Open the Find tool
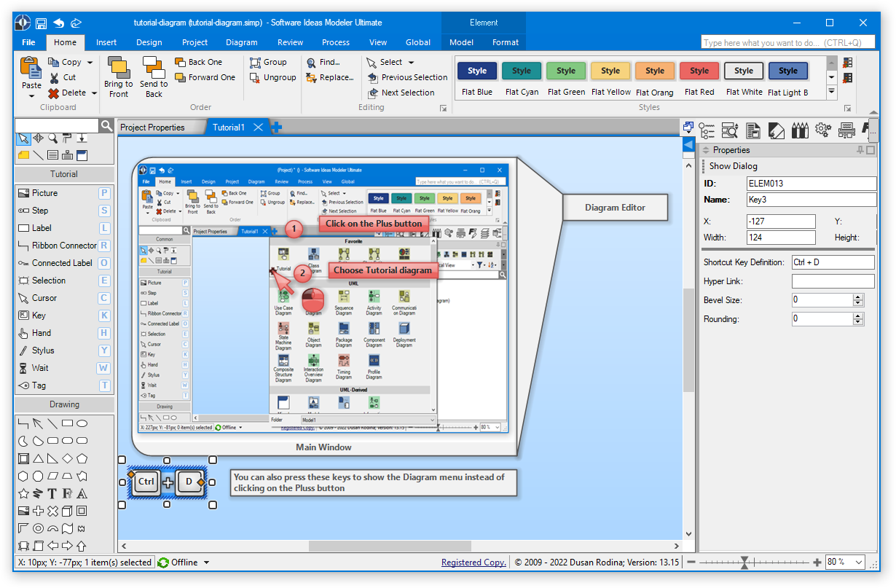This screenshot has width=896, height=588. click(323, 62)
